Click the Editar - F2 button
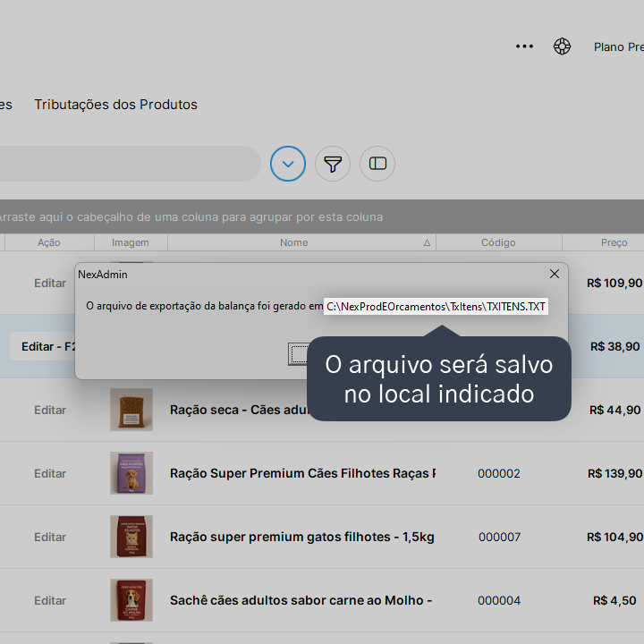Viewport: 644px width, 644px height. click(43, 347)
